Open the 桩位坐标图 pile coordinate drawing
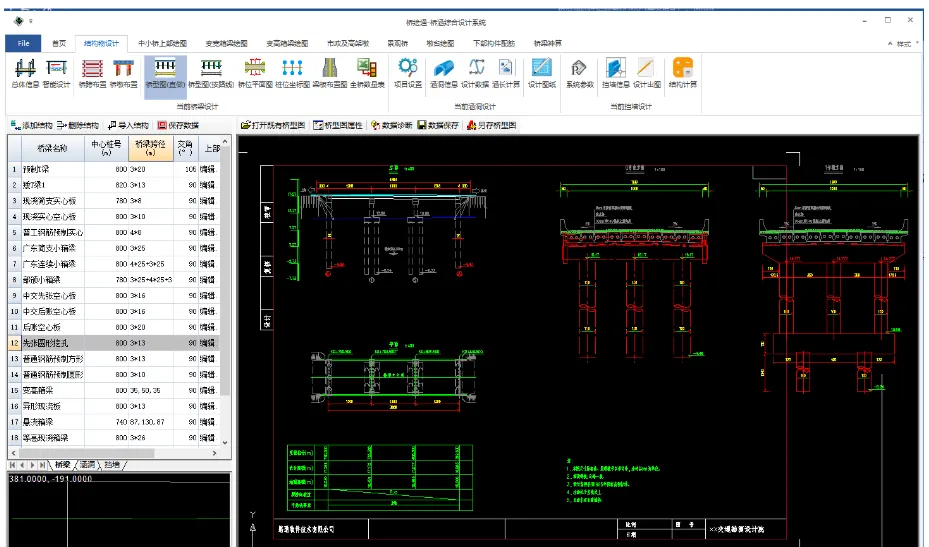929x547 pixels. coord(292,73)
